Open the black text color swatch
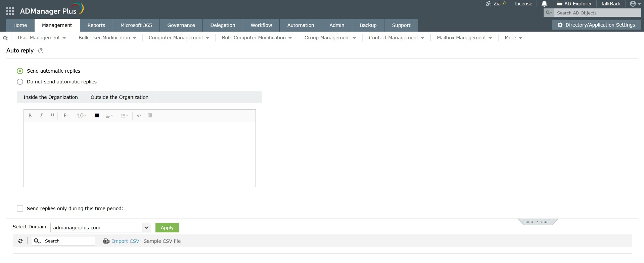Image resolution: width=644 pixels, height=263 pixels. tap(97, 115)
